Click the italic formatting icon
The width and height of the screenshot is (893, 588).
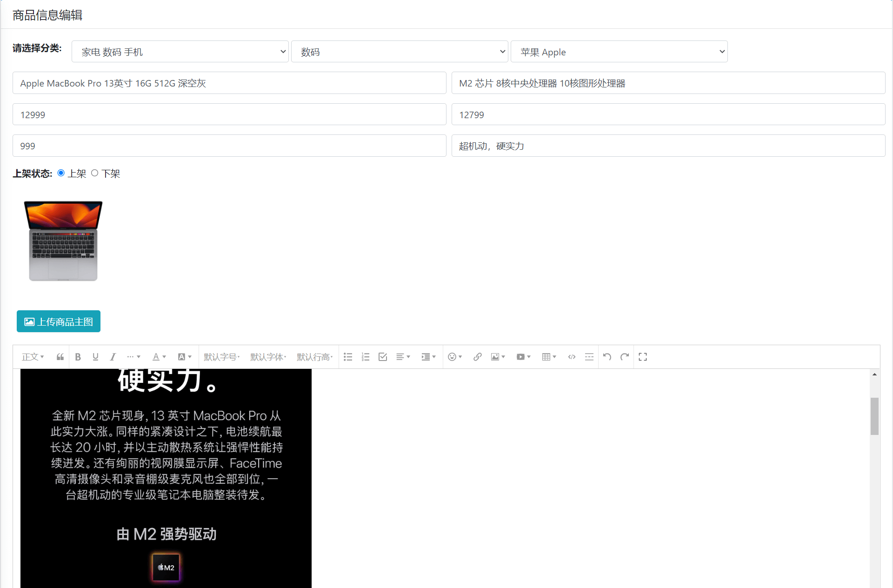[x=113, y=357]
